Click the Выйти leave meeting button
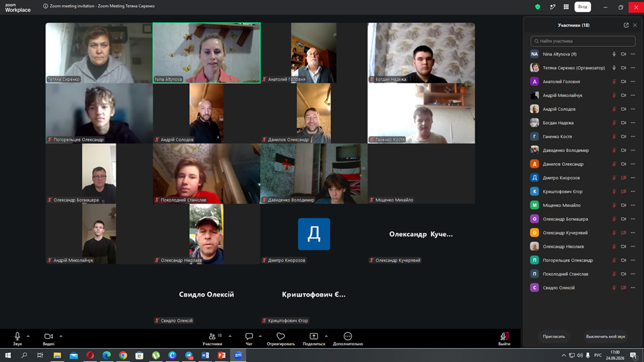This screenshot has height=362, width=644. coord(504,339)
